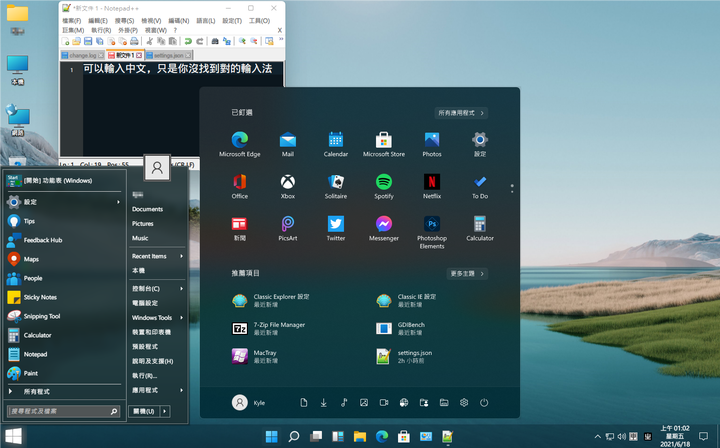Switch to the change.log tab

(83, 55)
